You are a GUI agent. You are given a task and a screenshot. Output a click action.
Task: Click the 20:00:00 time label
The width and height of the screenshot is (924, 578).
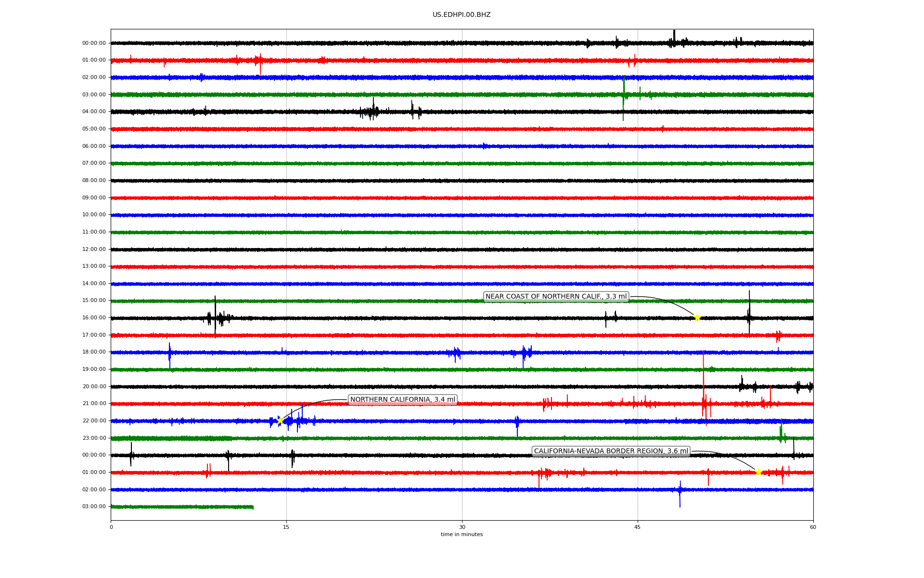(94, 387)
